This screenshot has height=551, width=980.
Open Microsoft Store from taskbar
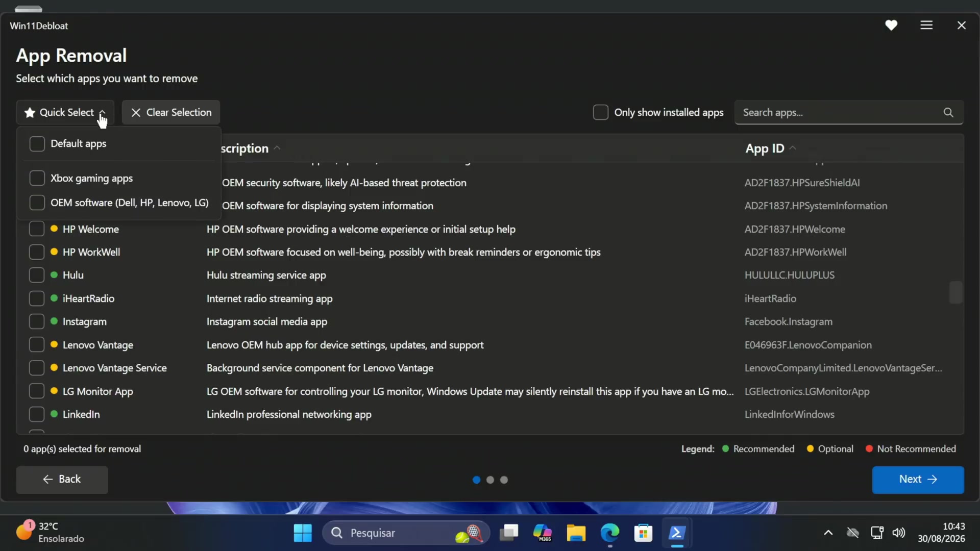click(643, 533)
